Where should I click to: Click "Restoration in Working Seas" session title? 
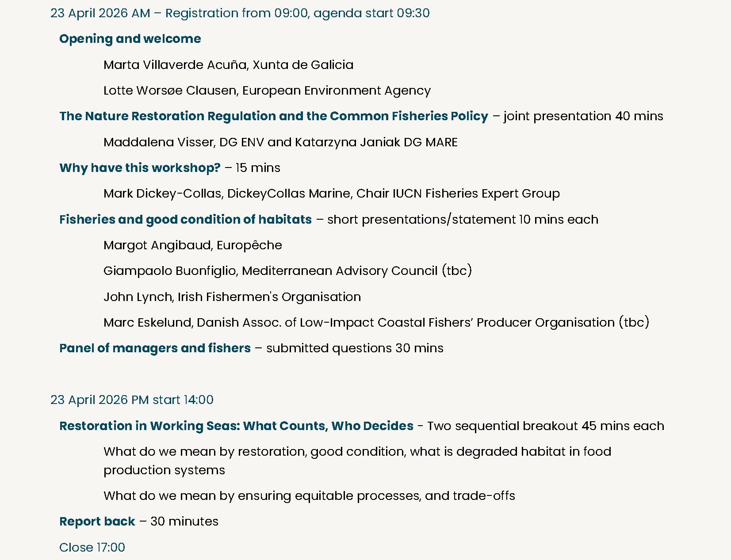[236, 426]
